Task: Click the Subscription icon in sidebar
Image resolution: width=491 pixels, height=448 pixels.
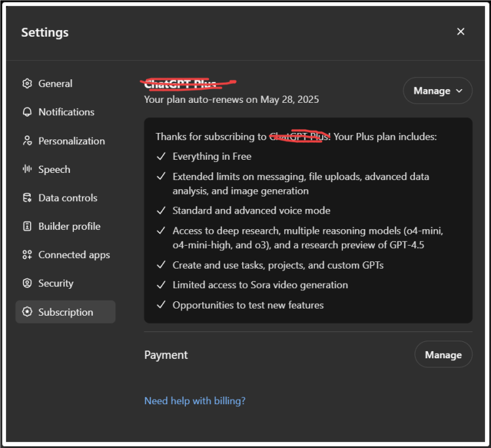Action: coord(27,312)
